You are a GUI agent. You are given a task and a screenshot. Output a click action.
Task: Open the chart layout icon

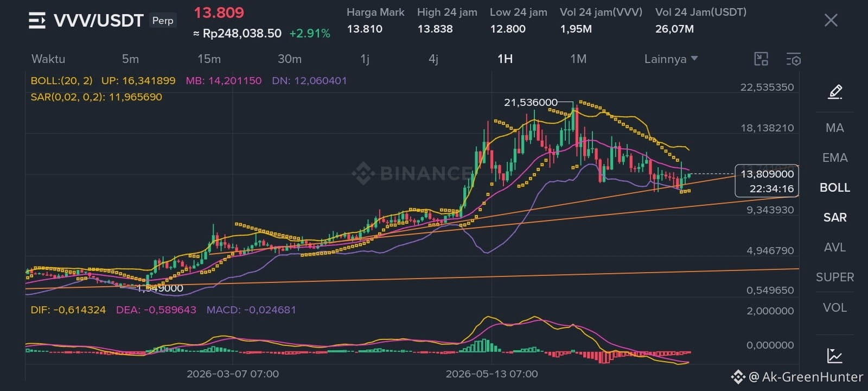pyautogui.click(x=761, y=59)
